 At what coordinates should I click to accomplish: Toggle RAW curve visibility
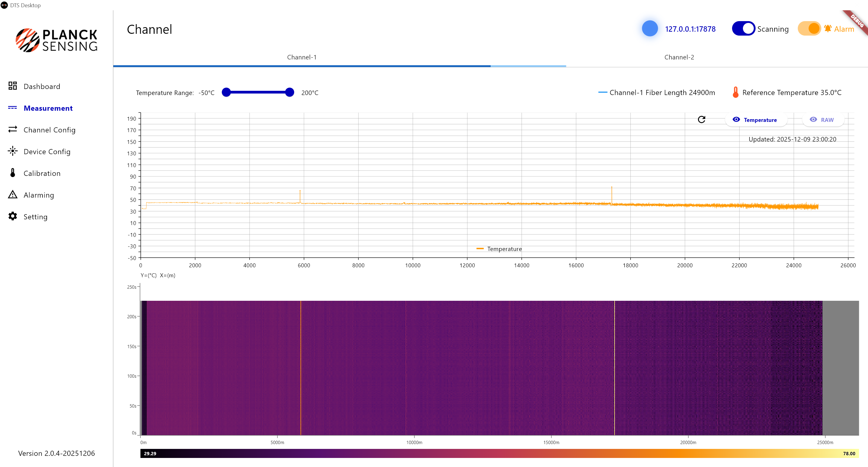pyautogui.click(x=822, y=120)
